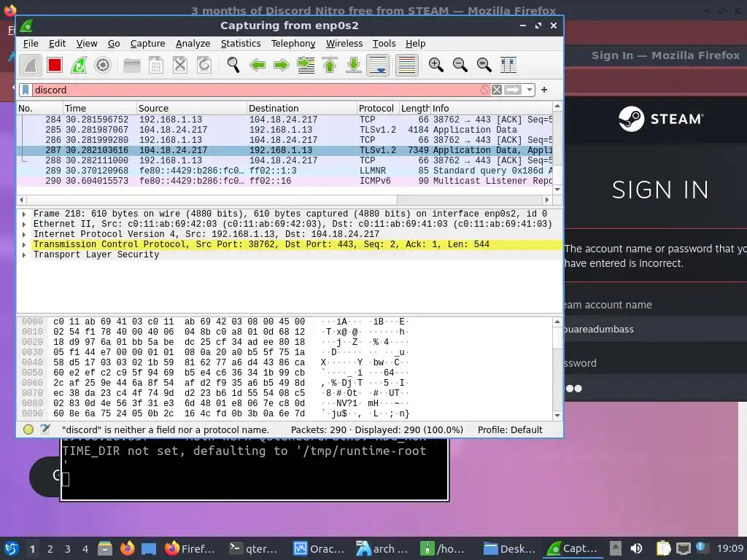Image resolution: width=747 pixels, height=560 pixels.
Task: Zoom out packet text
Action: coord(460,65)
